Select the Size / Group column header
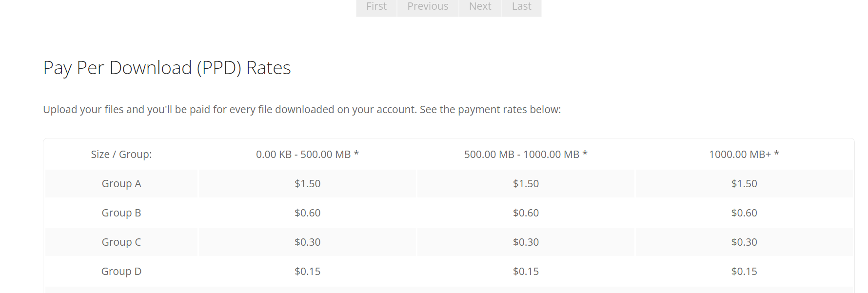 pos(121,155)
